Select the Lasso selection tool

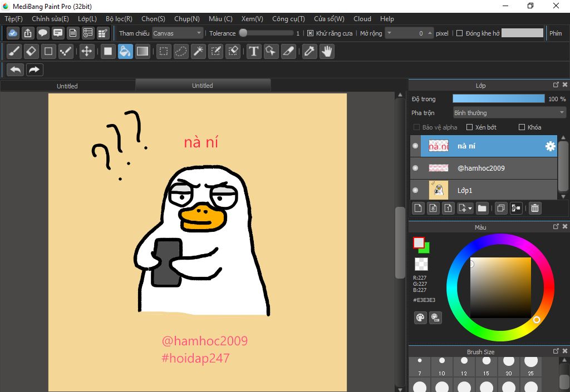pyautogui.click(x=181, y=51)
